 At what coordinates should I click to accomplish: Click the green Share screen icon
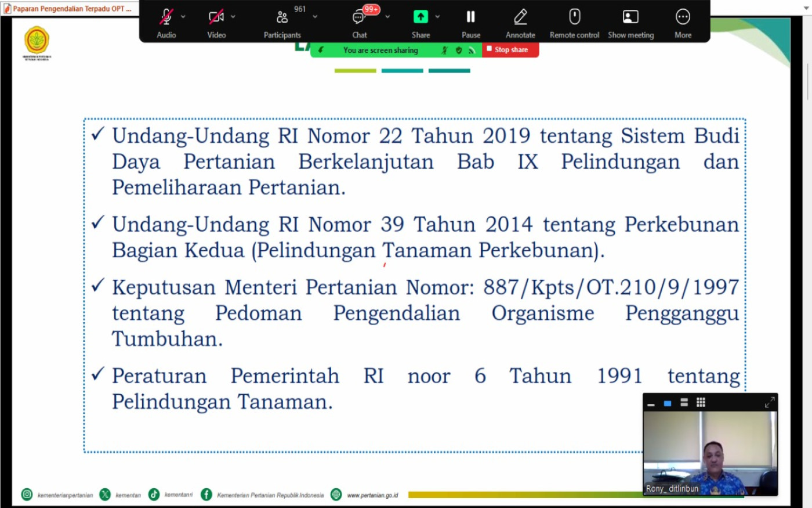click(x=420, y=17)
